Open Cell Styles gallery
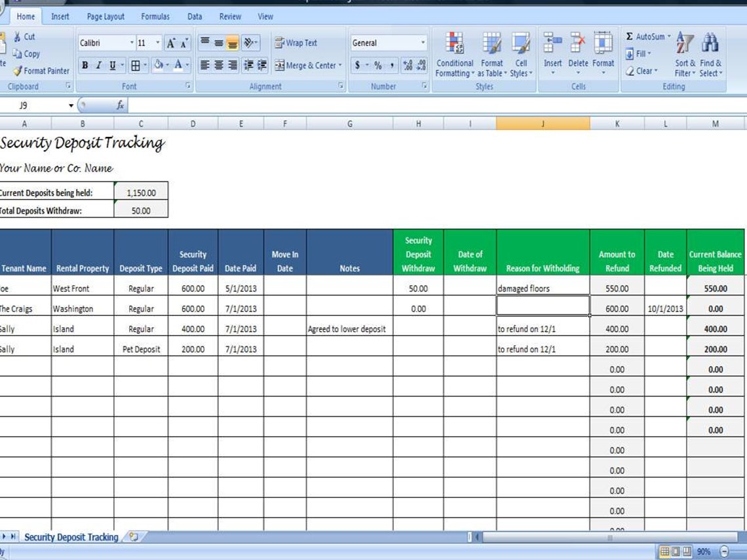This screenshot has height=560, width=747. 521,55
